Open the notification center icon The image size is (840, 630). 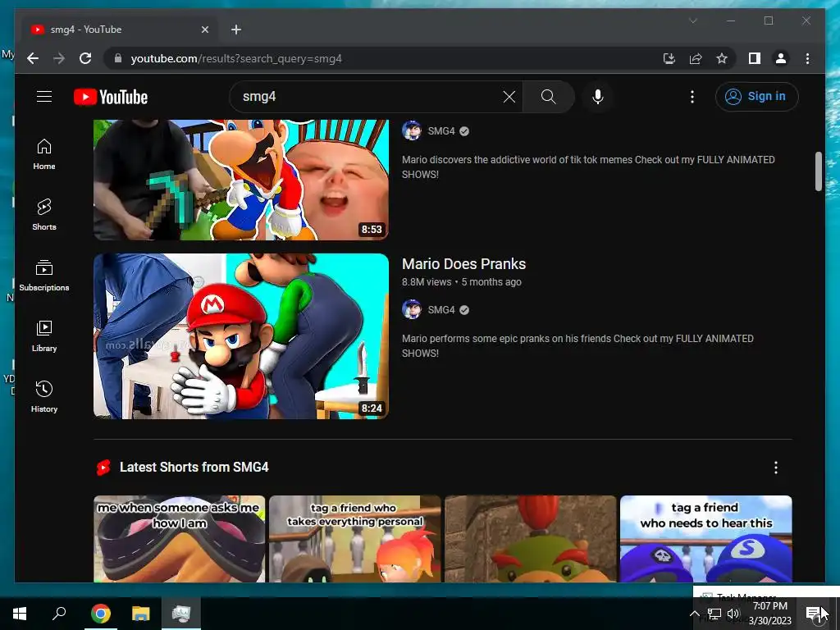(813, 614)
